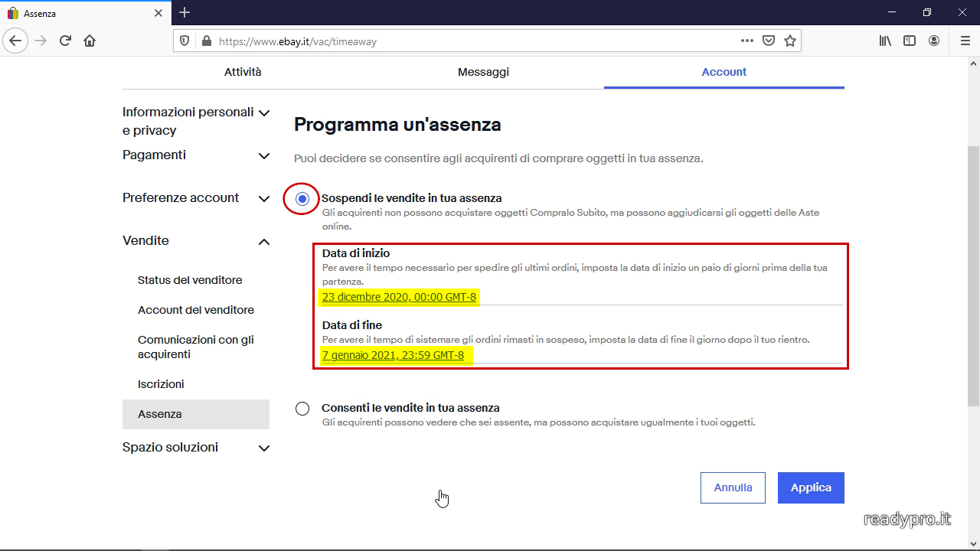
Task: Reload the page with the refresh icon
Action: pyautogui.click(x=65, y=41)
